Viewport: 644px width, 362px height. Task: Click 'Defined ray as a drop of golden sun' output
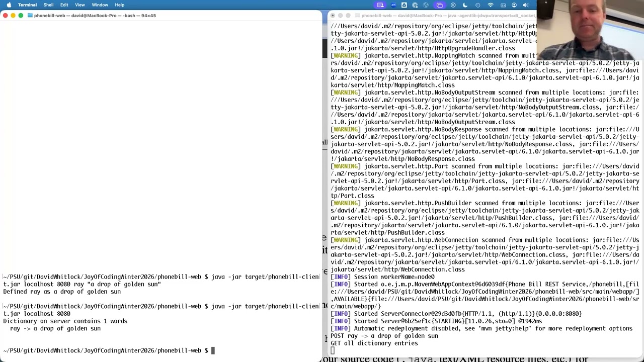62,292
